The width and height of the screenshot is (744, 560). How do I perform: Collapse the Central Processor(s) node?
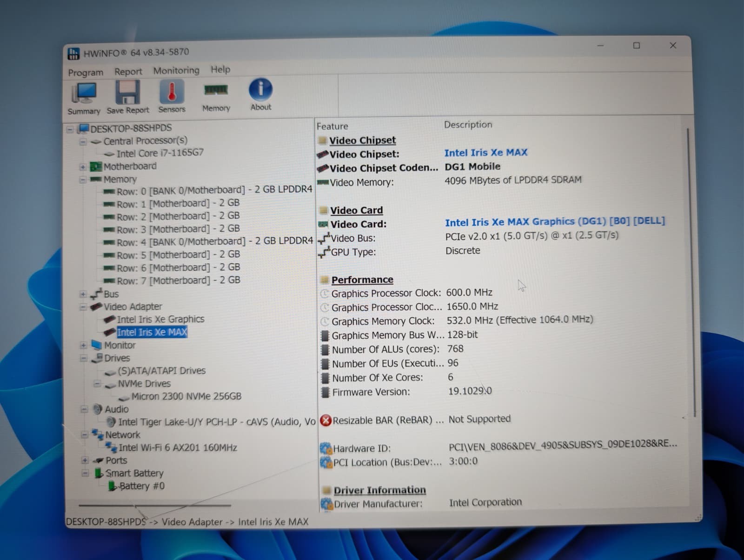(x=83, y=141)
